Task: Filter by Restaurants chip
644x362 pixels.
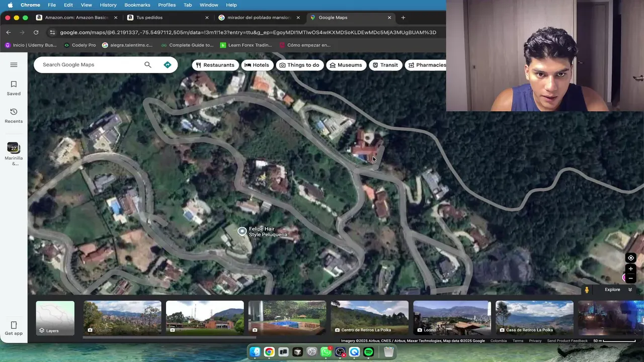Action: pos(215,65)
